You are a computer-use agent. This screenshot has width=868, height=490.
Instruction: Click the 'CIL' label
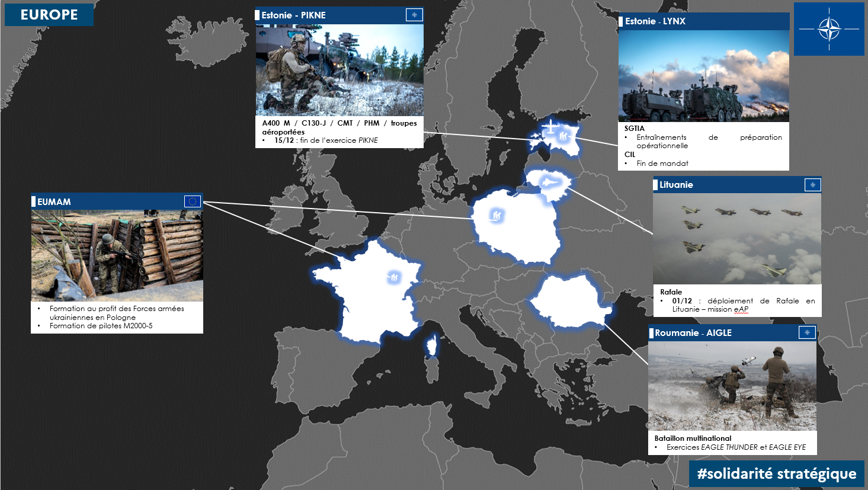[629, 154]
